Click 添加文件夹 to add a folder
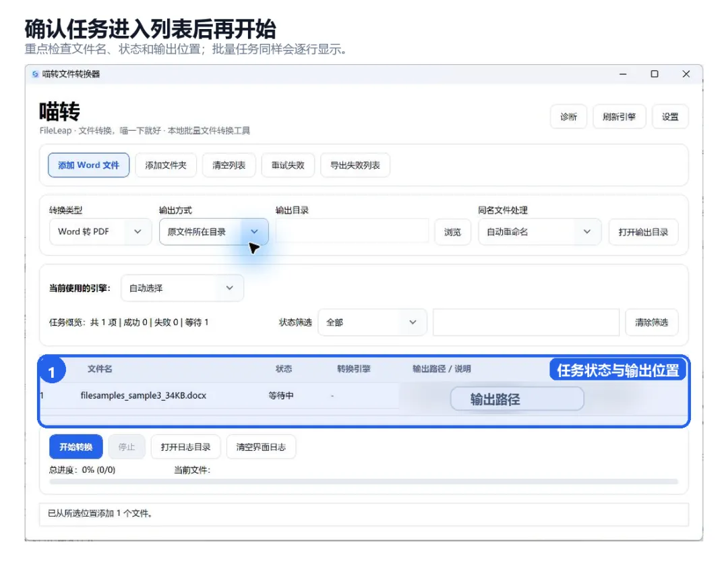 point(166,165)
